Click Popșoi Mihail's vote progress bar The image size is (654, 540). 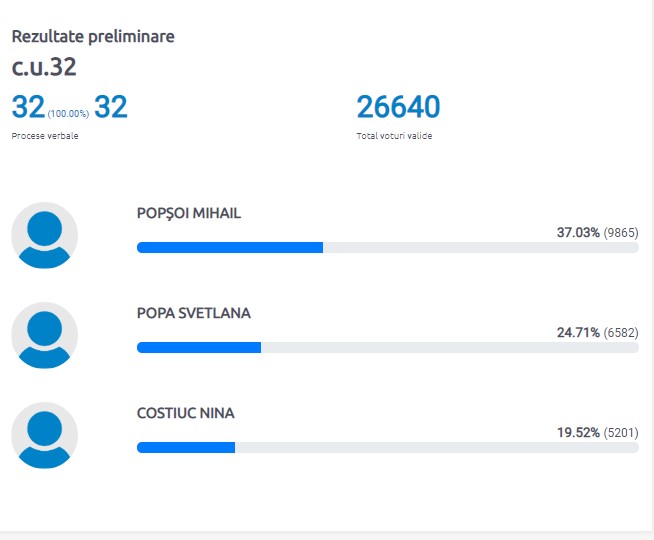(x=387, y=247)
